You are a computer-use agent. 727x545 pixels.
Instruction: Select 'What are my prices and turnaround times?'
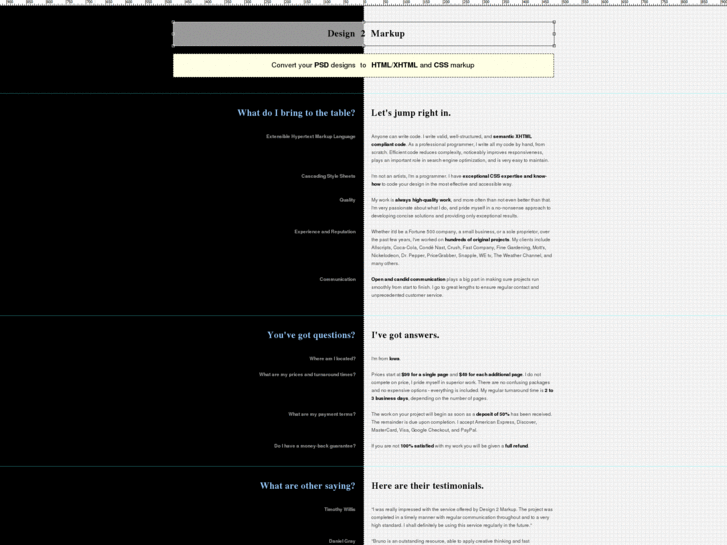[x=307, y=374]
